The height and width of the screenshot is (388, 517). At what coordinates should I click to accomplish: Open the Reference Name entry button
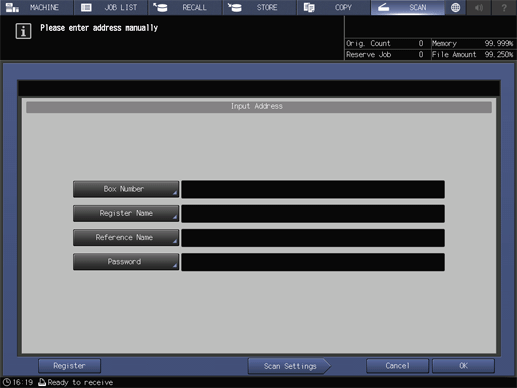126,237
